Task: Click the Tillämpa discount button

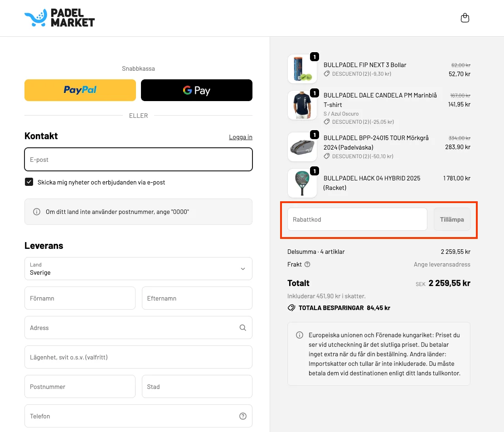Action: [452, 219]
